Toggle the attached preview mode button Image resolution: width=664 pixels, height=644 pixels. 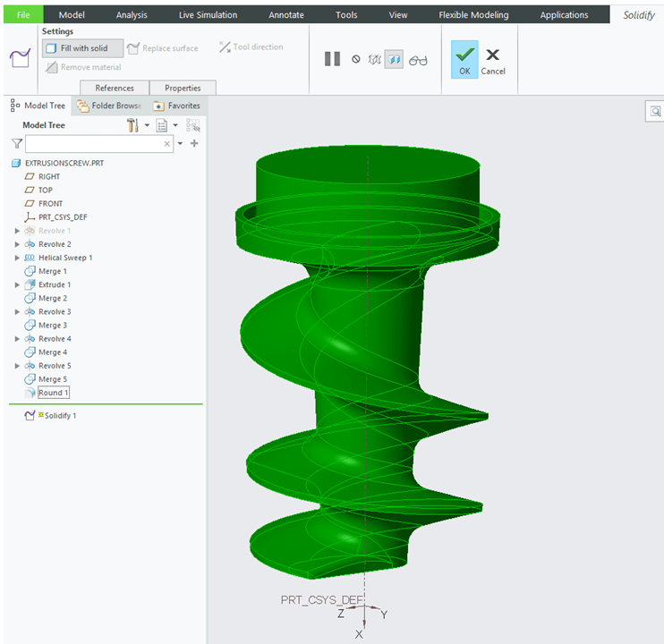pos(394,59)
